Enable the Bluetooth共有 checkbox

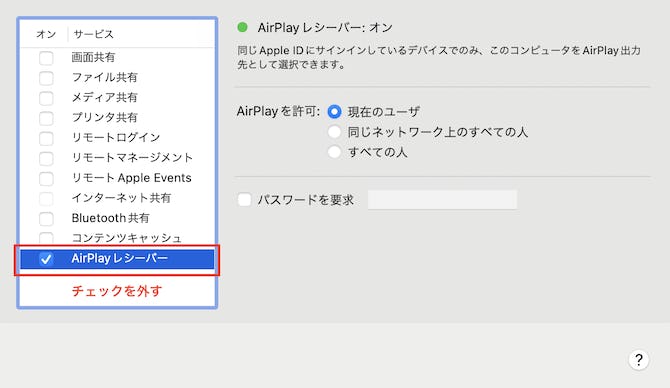[46, 219]
